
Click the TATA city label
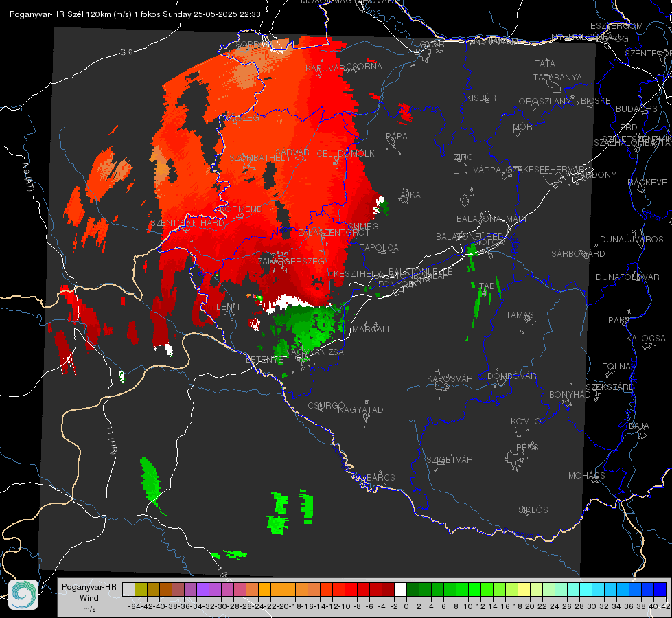545,63
